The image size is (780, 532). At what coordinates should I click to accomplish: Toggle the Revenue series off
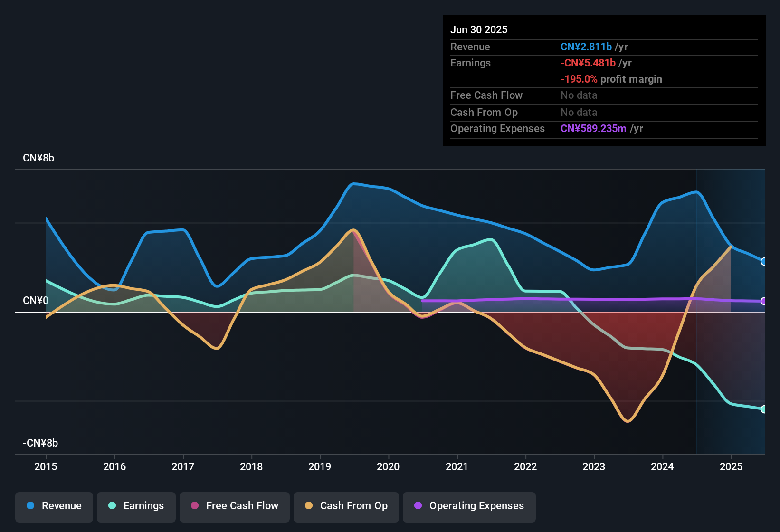pyautogui.click(x=54, y=506)
